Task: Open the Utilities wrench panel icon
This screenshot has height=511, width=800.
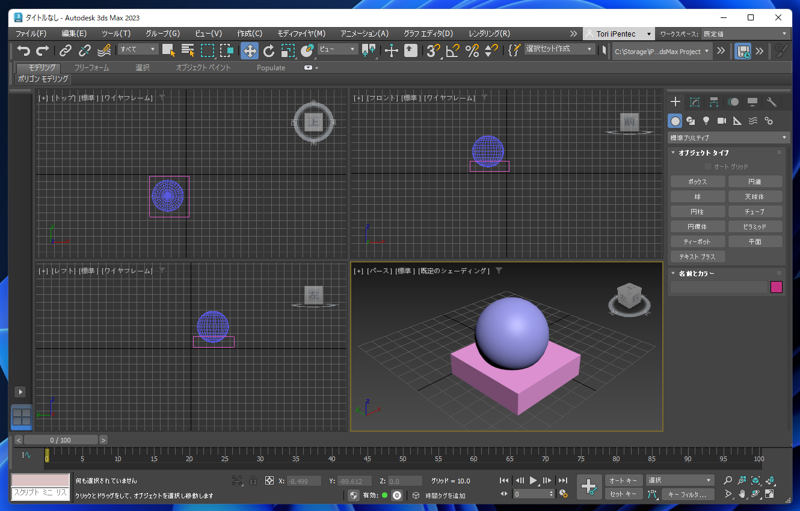Action: point(771,102)
